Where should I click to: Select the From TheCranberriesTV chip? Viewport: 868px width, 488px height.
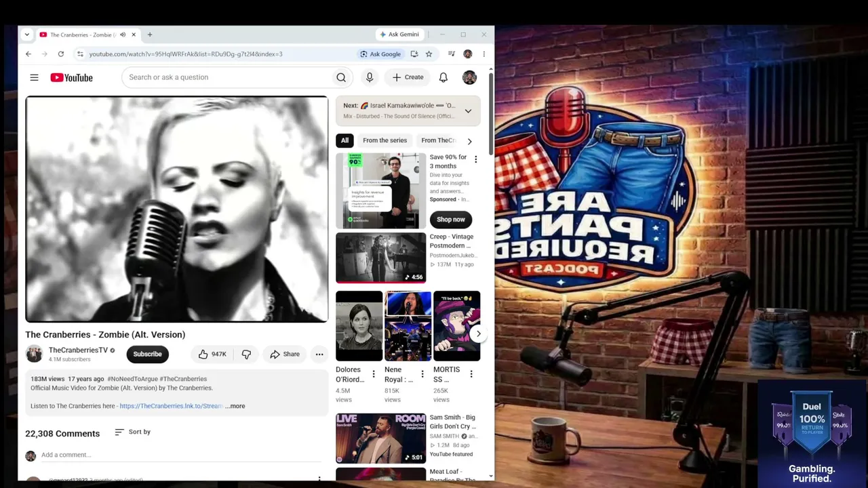pyautogui.click(x=439, y=140)
